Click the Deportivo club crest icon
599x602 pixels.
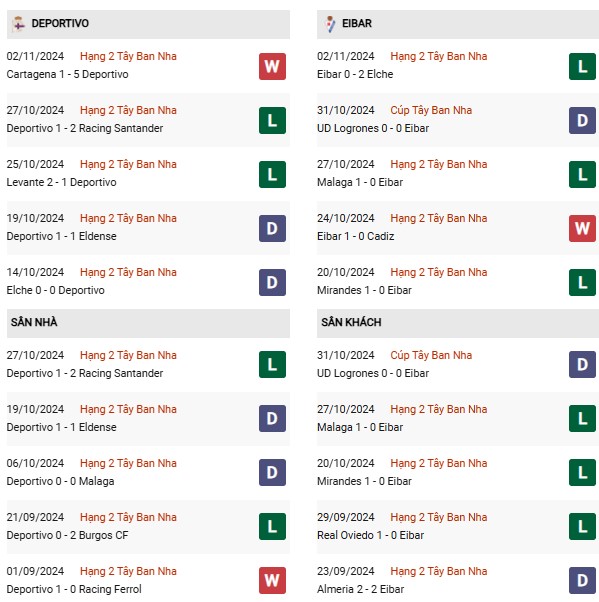pyautogui.click(x=18, y=24)
